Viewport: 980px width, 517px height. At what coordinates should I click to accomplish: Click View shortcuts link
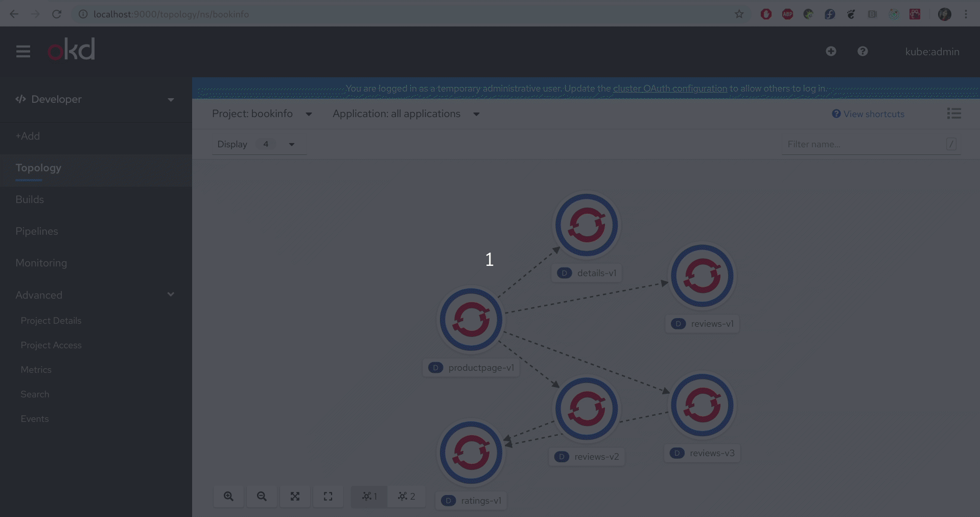tap(868, 114)
